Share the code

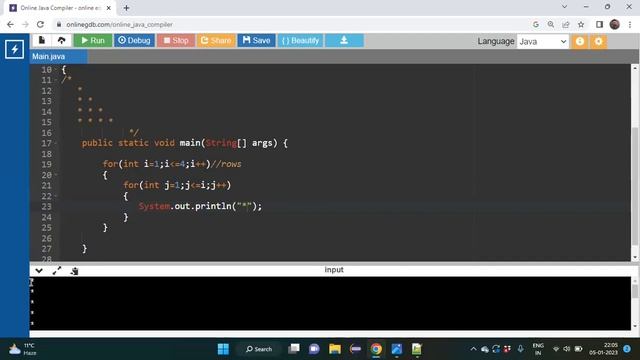[216, 40]
